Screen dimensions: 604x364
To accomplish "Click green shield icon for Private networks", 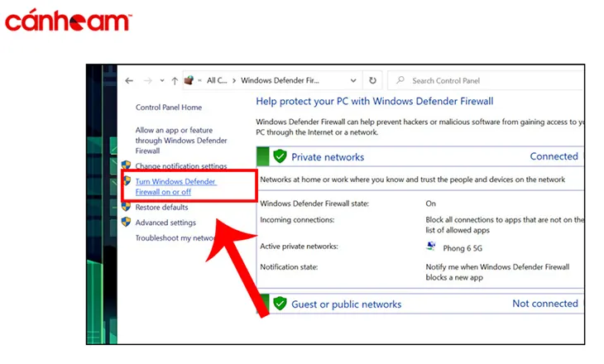I will tap(280, 156).
